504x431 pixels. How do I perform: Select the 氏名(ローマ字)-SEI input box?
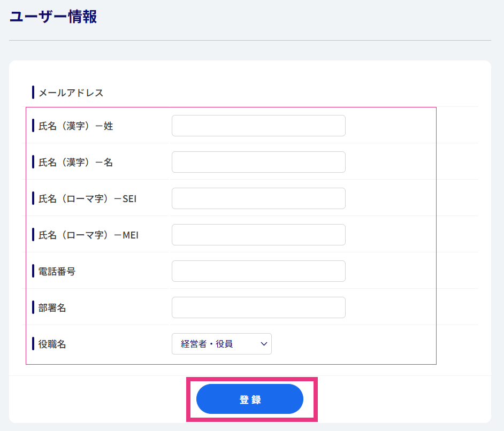click(258, 198)
